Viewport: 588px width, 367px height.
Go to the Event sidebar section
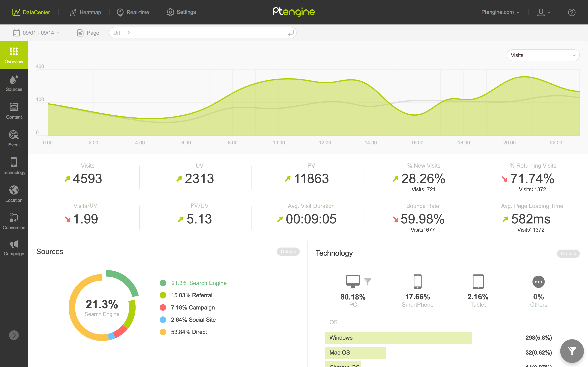point(14,138)
